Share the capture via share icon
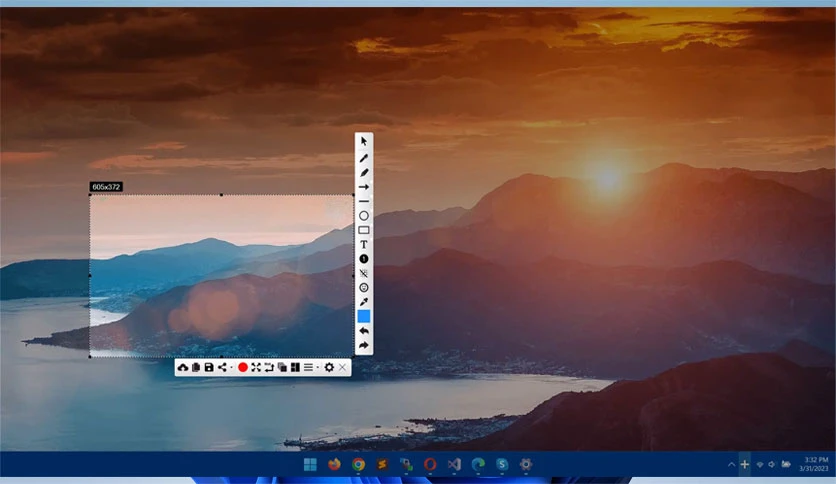836x484 pixels. pos(222,367)
